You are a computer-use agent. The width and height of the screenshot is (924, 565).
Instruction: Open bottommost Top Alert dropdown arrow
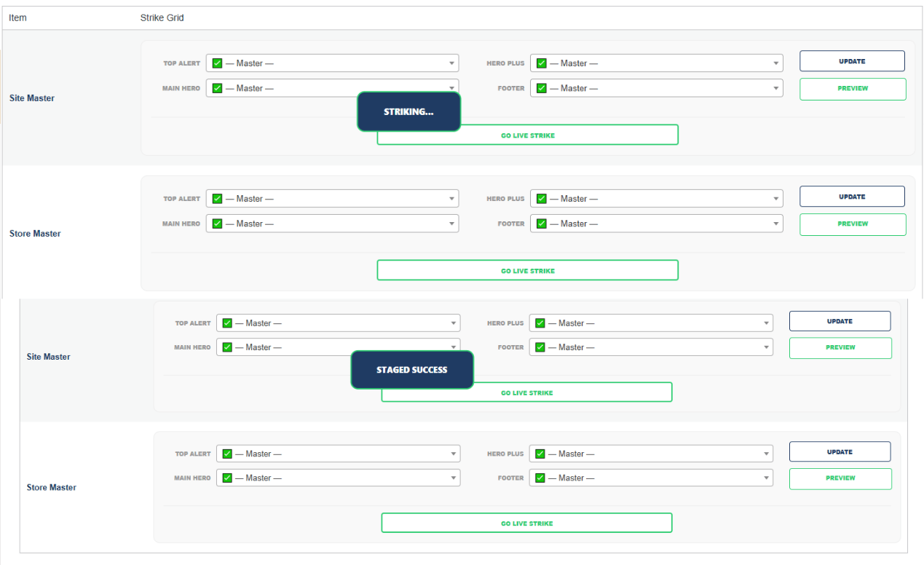[x=453, y=454]
